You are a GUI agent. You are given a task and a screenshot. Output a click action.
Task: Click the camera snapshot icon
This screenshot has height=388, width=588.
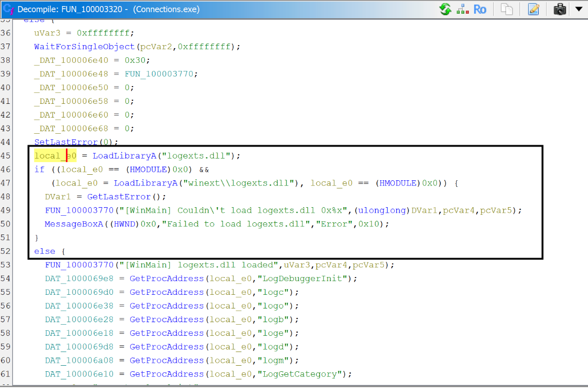point(560,9)
